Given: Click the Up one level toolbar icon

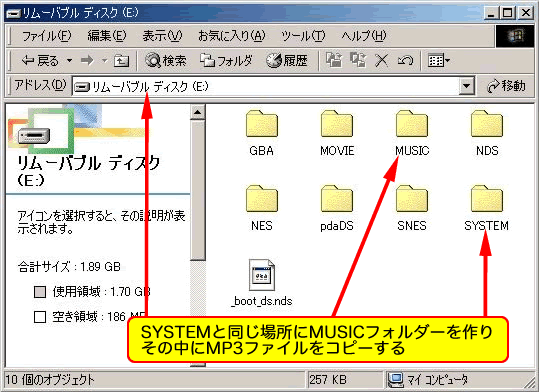Looking at the screenshot, I should 121,61.
